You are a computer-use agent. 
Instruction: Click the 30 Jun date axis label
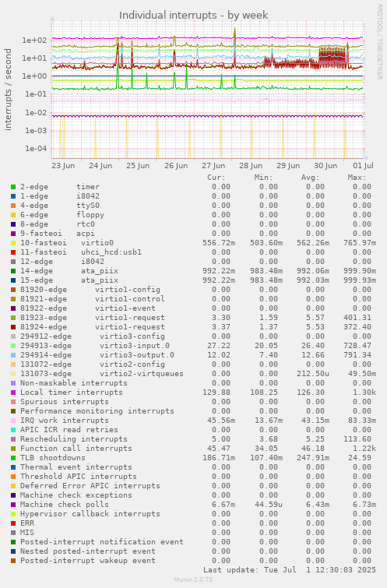click(325, 166)
